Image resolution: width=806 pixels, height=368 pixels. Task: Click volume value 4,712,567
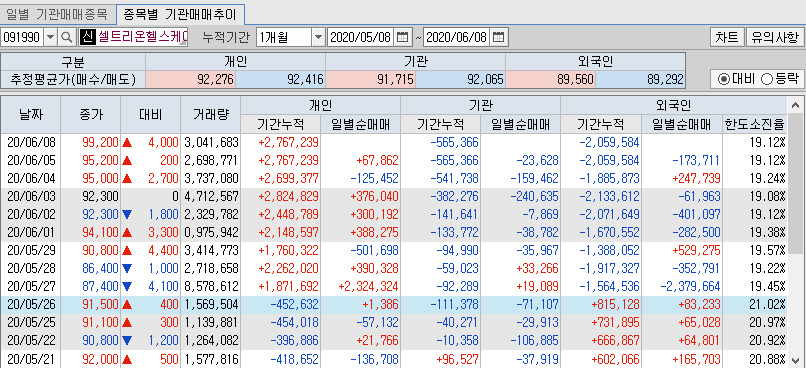[x=211, y=196]
